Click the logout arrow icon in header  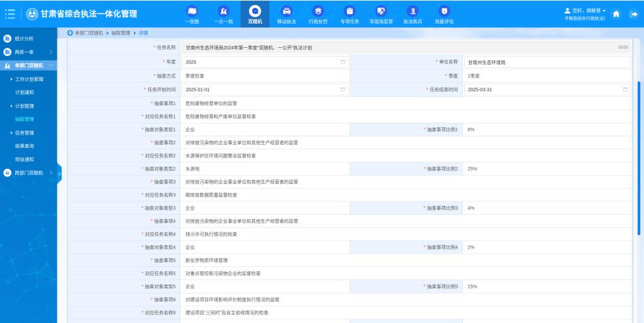click(x=633, y=14)
